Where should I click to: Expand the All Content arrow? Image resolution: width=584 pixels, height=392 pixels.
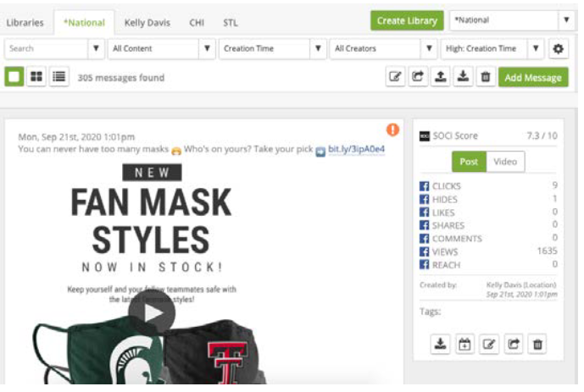click(x=207, y=49)
